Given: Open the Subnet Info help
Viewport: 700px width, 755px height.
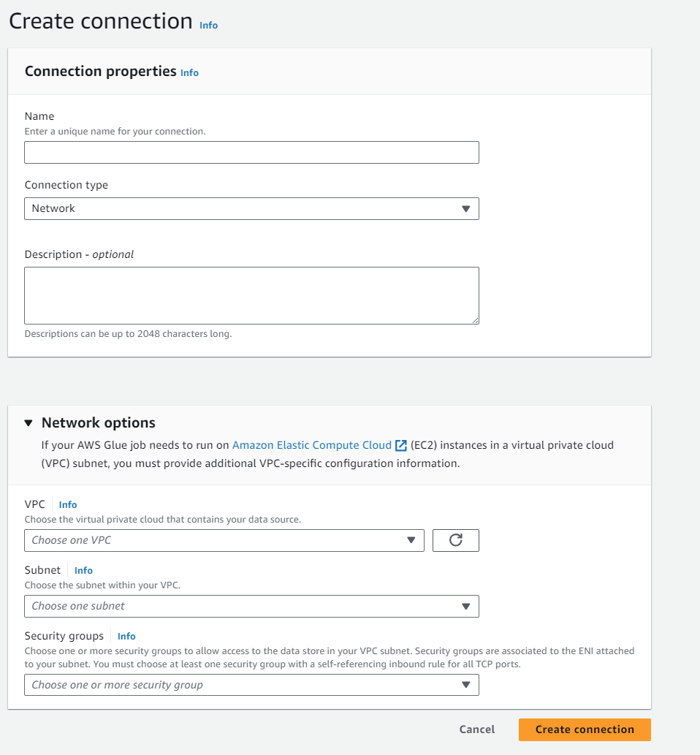Looking at the screenshot, I should 83,570.
